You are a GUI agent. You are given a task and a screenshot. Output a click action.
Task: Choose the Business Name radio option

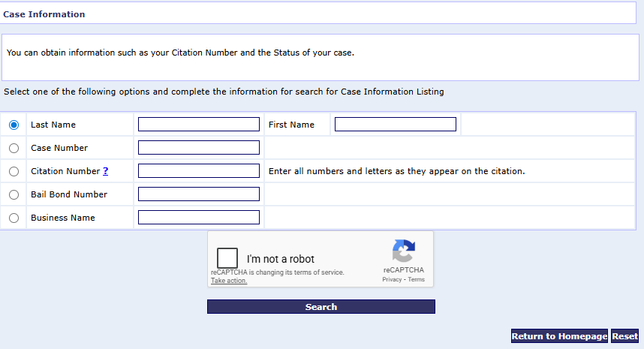(x=14, y=218)
